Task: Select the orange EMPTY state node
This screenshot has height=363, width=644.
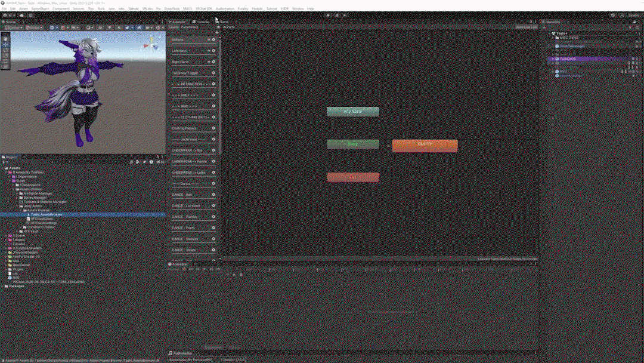Action: pos(425,146)
